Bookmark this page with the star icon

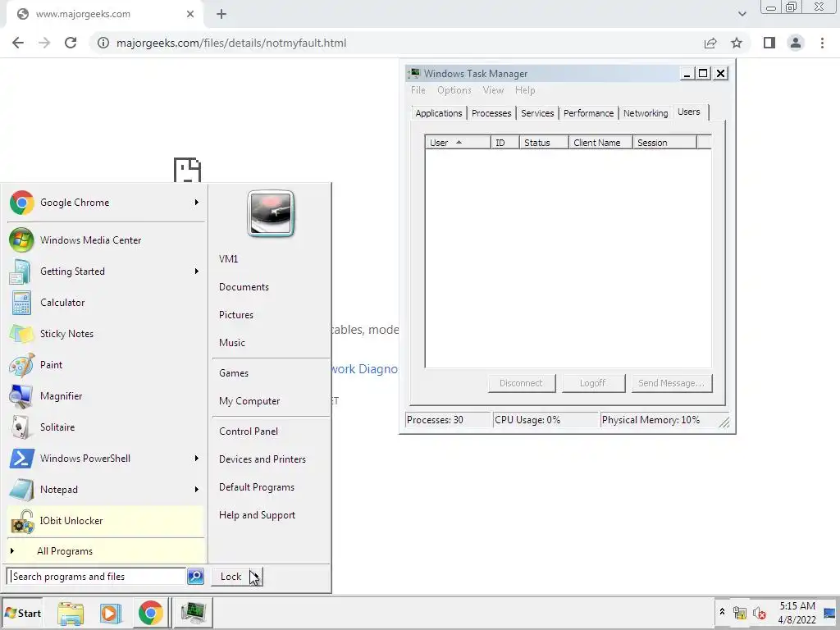click(x=737, y=43)
